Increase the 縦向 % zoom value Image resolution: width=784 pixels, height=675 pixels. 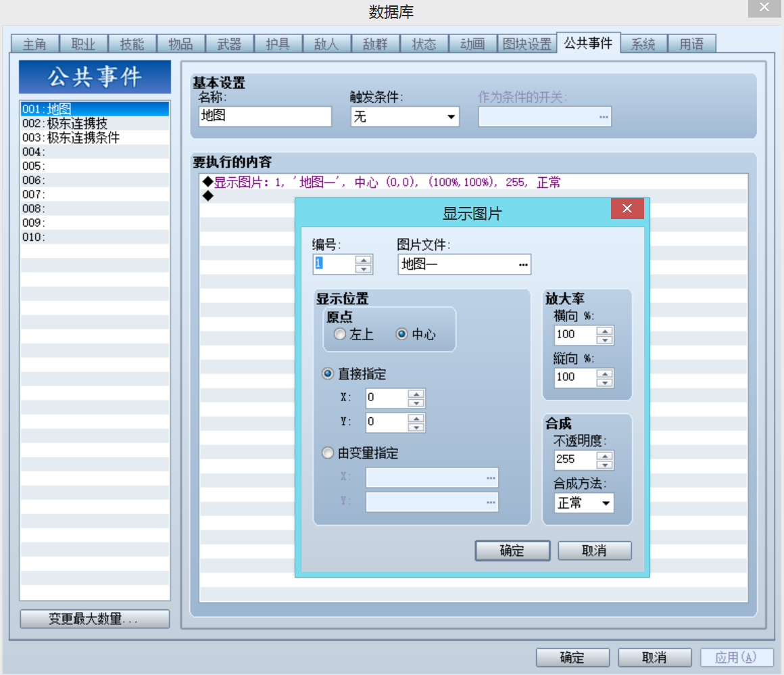point(604,373)
